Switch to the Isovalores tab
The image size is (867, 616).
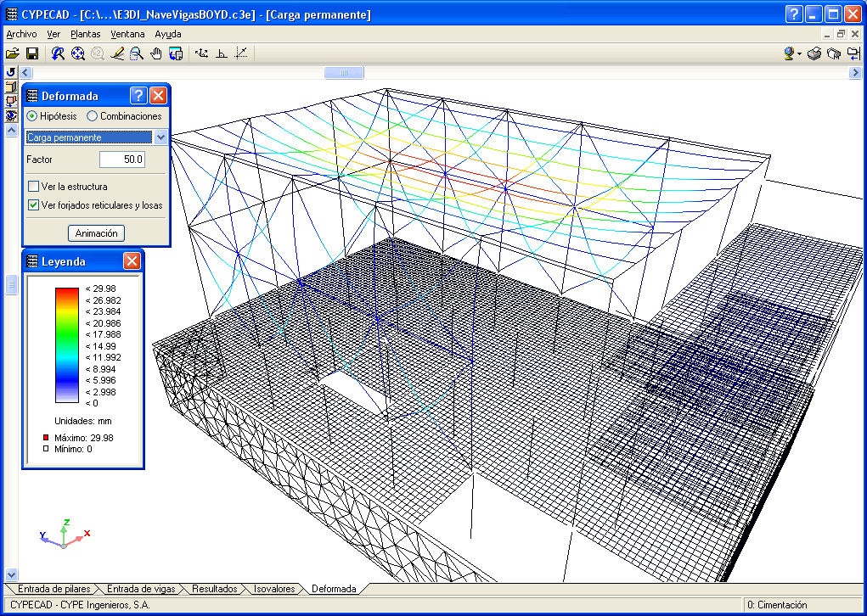[274, 588]
